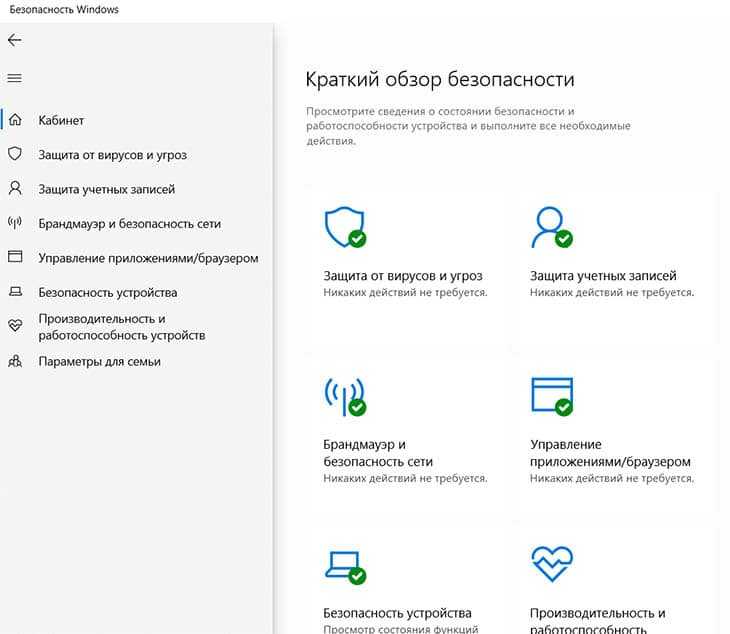
Task: Click the family people icon in the sidebar
Action: (x=15, y=361)
